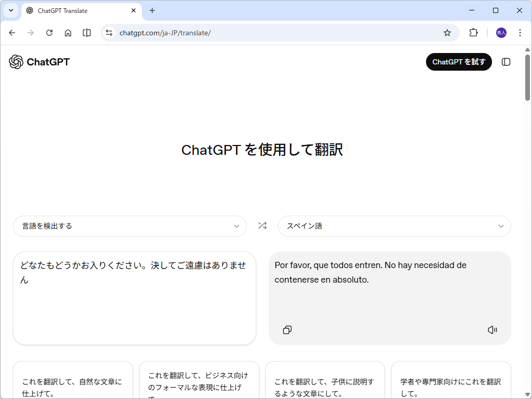Click the browser refresh icon
The image size is (532, 399).
[x=49, y=32]
